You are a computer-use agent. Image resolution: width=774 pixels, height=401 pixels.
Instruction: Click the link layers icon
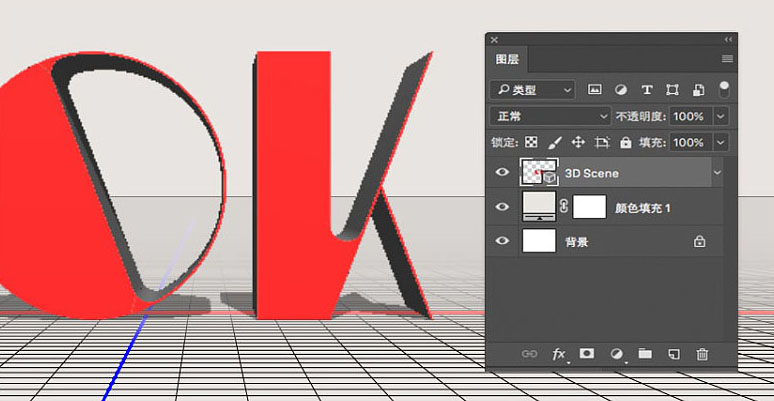(x=529, y=354)
